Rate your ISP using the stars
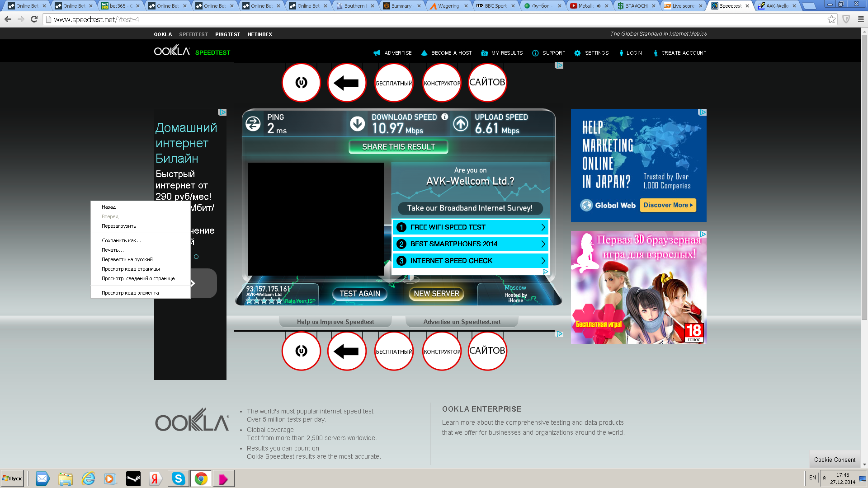 [x=264, y=301]
